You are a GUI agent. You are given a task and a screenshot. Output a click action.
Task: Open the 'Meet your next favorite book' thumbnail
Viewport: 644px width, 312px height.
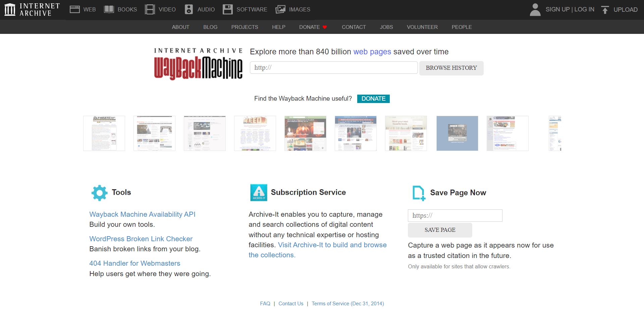(x=406, y=134)
